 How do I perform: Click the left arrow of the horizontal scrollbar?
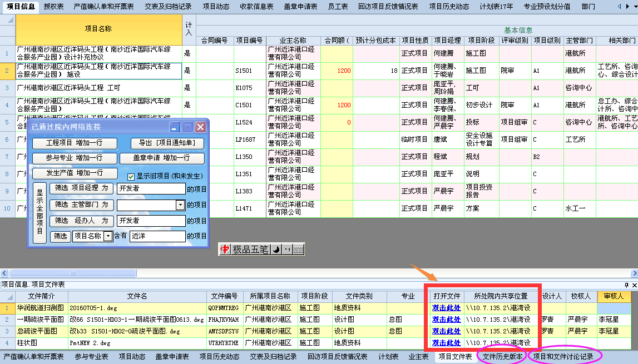(x=4, y=273)
